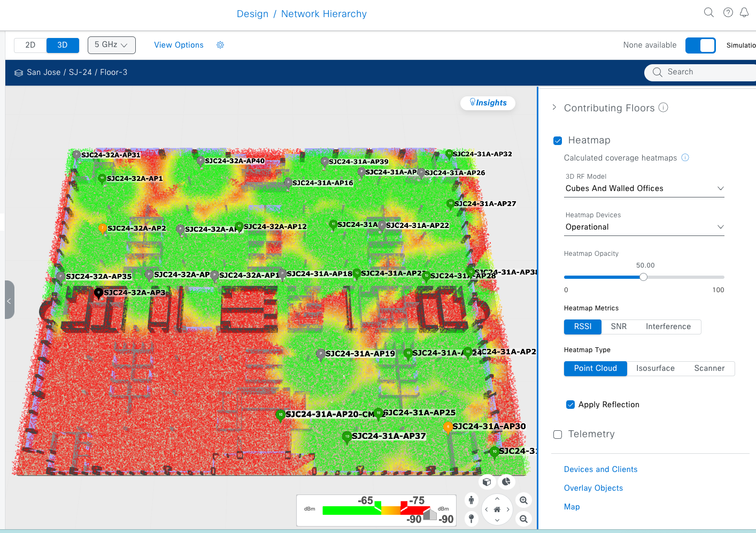Select the 3D cube view icon
756x533 pixels.
click(487, 482)
